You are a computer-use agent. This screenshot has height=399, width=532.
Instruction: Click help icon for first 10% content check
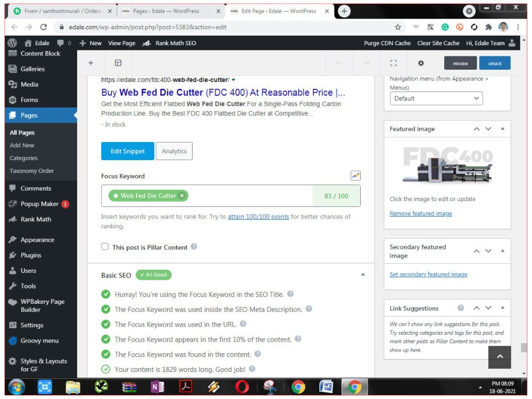298,338
